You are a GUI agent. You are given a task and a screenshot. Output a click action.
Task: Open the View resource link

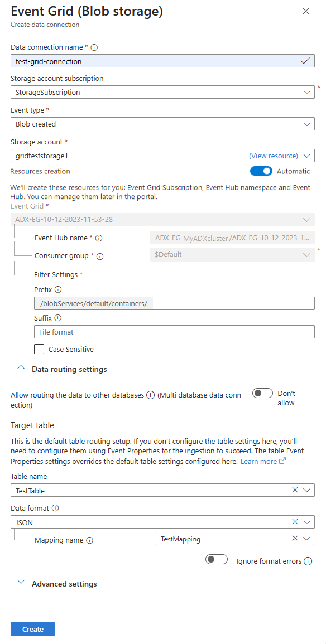coord(274,156)
